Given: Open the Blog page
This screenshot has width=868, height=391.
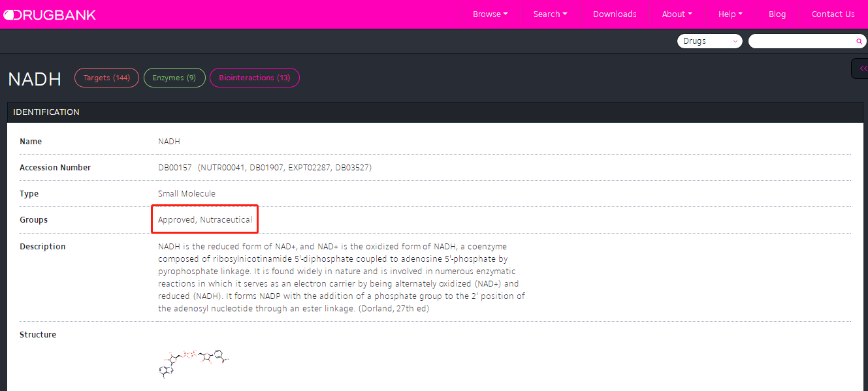Looking at the screenshot, I should [777, 14].
